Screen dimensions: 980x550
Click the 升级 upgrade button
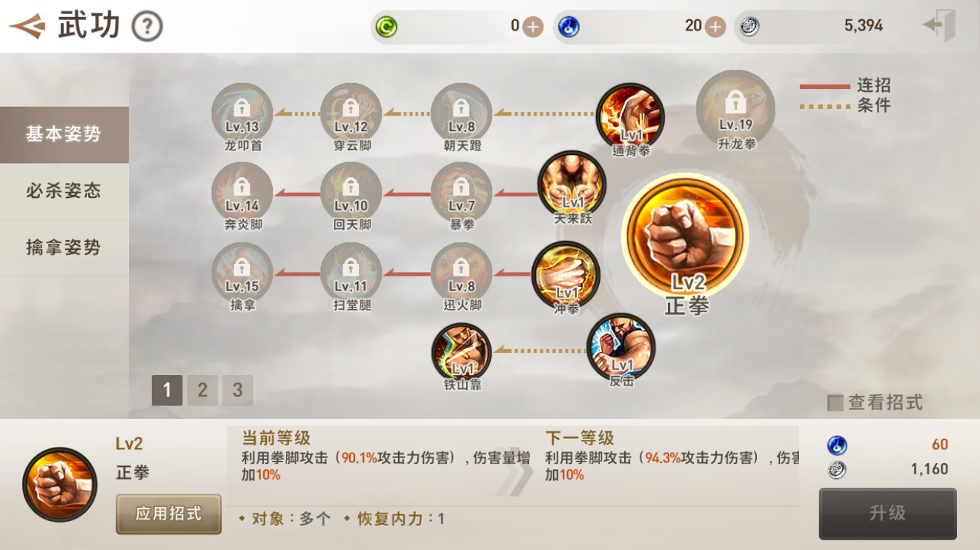887,513
